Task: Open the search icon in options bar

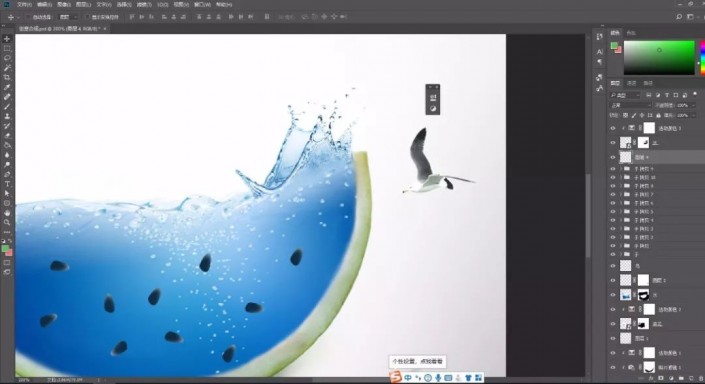Action: pos(679,17)
